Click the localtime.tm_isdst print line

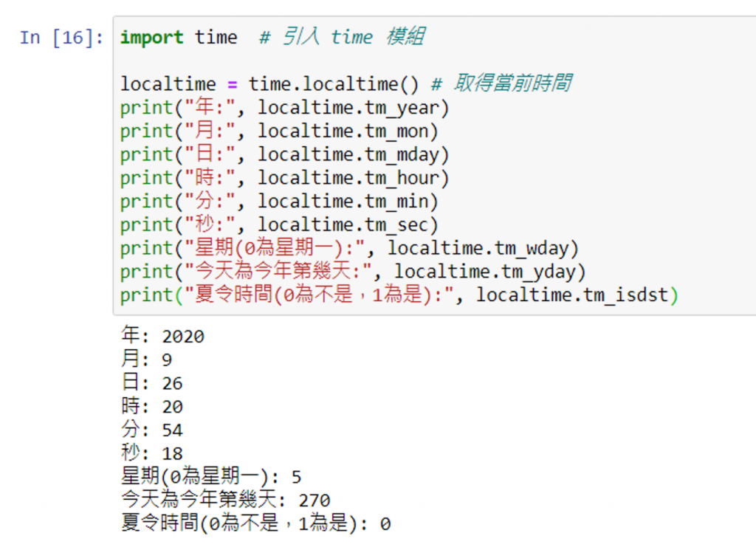(399, 295)
